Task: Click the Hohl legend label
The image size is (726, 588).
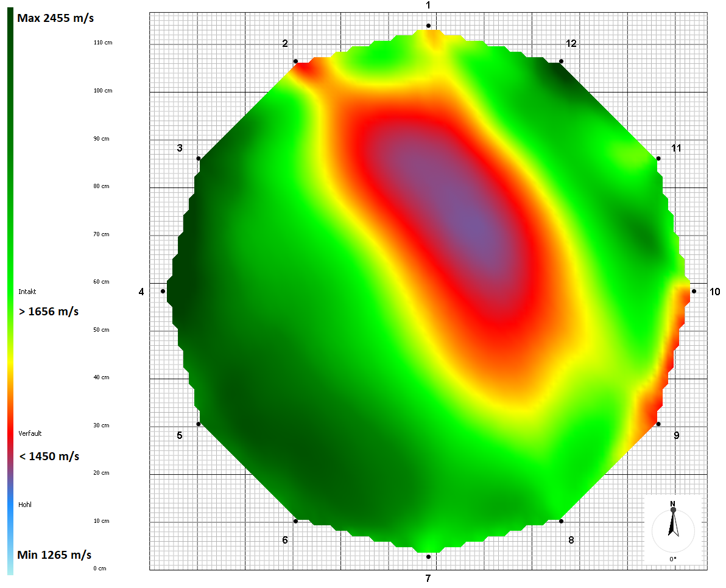Action: click(x=25, y=505)
